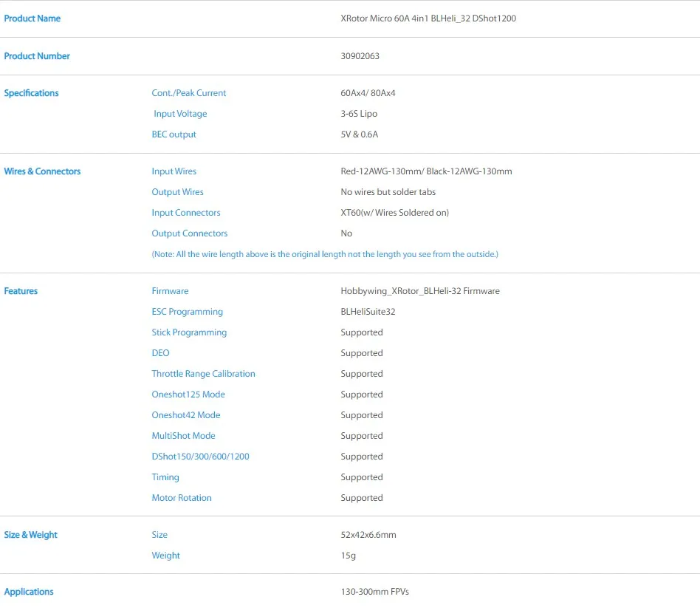Click the DEO label
The width and height of the screenshot is (700, 608).
(x=161, y=353)
